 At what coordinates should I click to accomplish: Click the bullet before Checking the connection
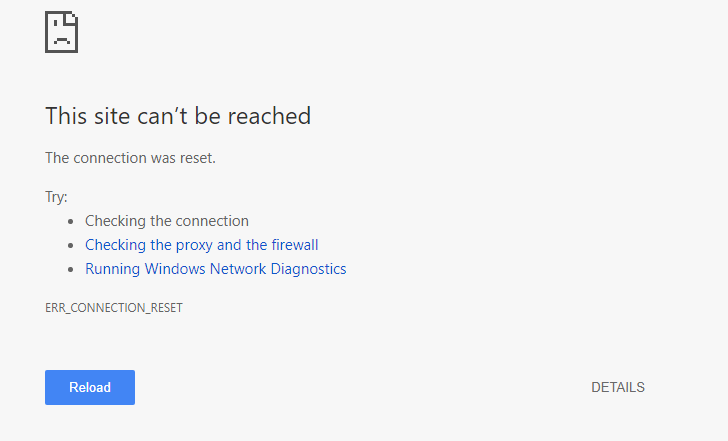[71, 221]
